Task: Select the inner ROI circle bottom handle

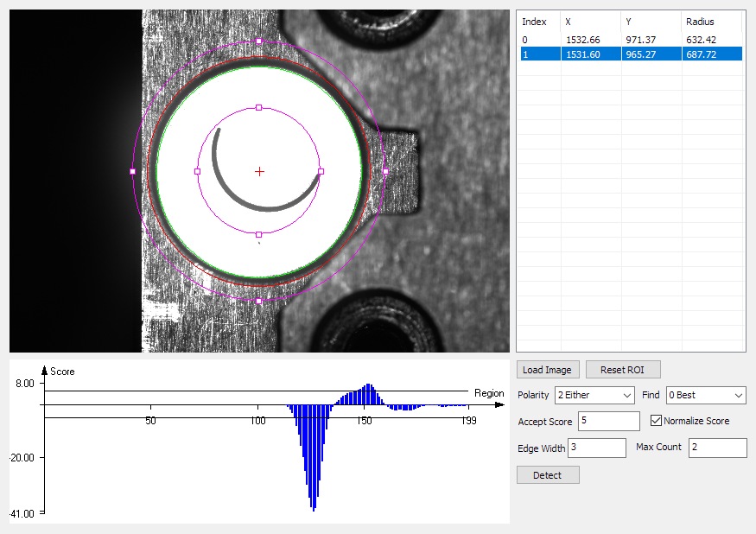Action: pyautogui.click(x=259, y=234)
